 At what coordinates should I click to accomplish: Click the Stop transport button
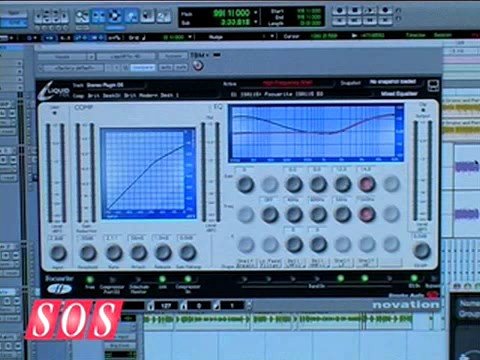coord(355,10)
